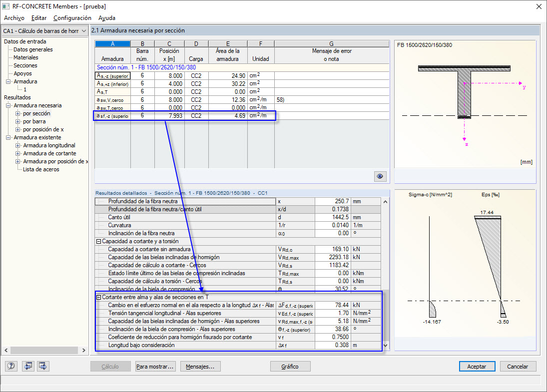This screenshot has width=547, height=392.
Task: Select 'Lista de aceros' tree item
Action: point(41,169)
